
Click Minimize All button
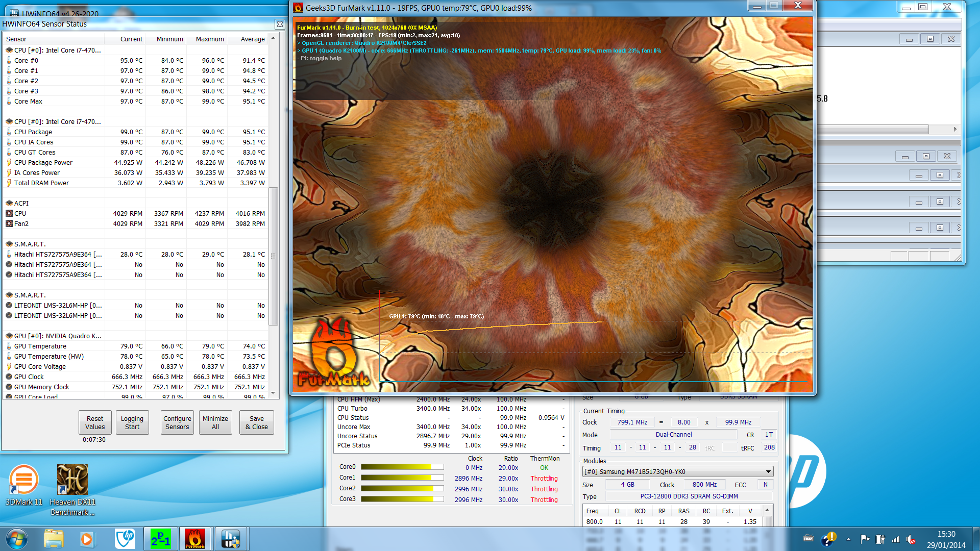215,422
